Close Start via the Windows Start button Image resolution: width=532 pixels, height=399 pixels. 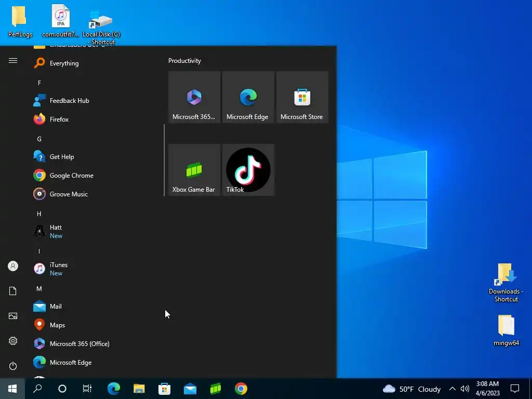[12, 389]
